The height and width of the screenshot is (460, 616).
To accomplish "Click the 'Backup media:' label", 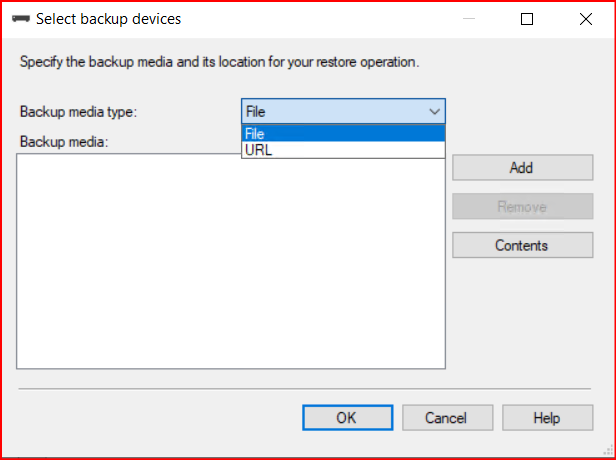I will [63, 141].
